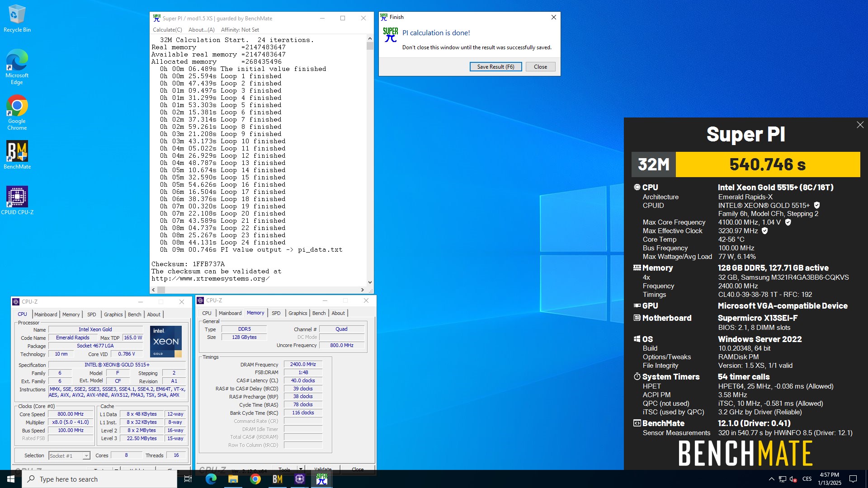The height and width of the screenshot is (488, 868).
Task: Open the taskbar clock showing 4:57 PM
Action: 829,479
